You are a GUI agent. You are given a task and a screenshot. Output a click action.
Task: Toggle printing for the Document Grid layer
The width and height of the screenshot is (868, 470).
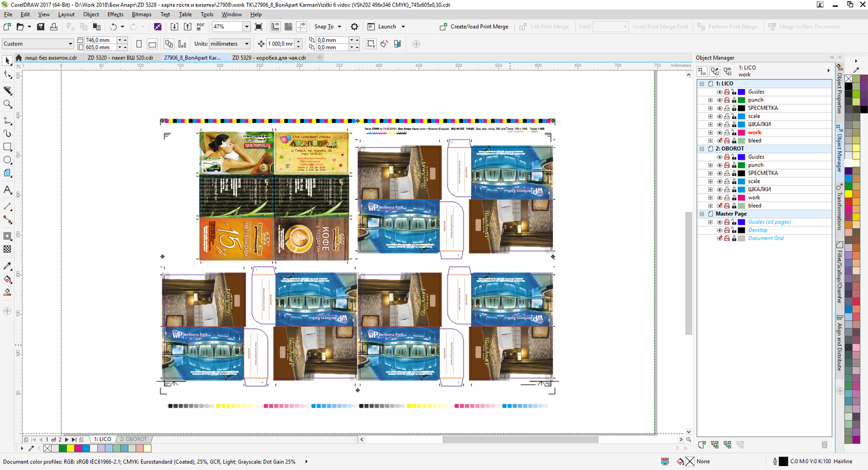727,238
